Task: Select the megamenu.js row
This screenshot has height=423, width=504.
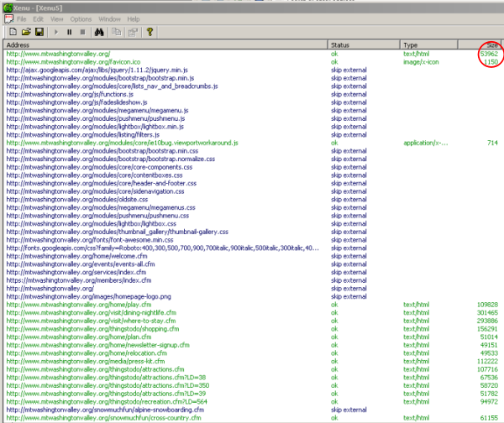Action: (252, 111)
